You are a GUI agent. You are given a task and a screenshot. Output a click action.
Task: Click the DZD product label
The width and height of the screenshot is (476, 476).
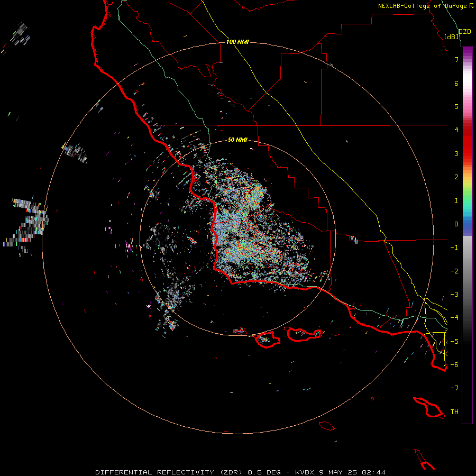pos(464,32)
